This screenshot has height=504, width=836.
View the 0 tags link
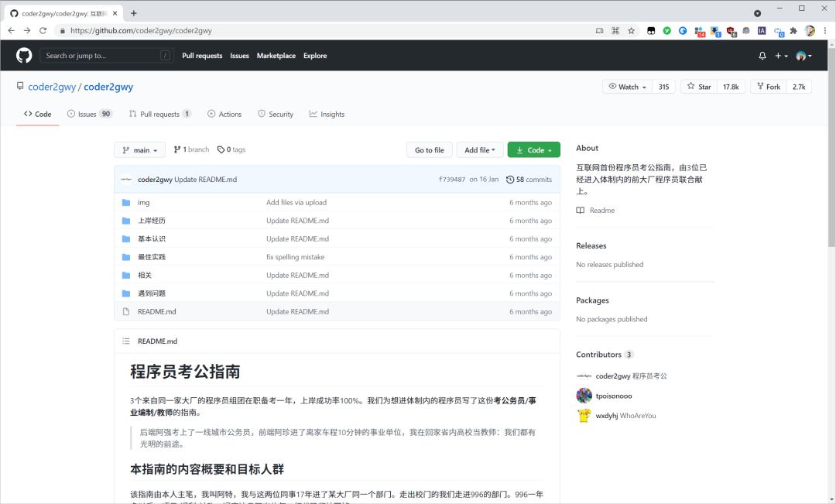(x=231, y=150)
